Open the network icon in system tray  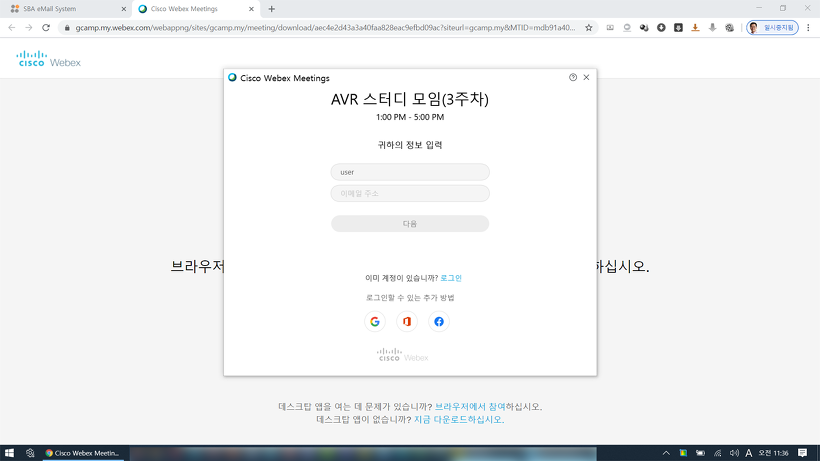coord(718,453)
